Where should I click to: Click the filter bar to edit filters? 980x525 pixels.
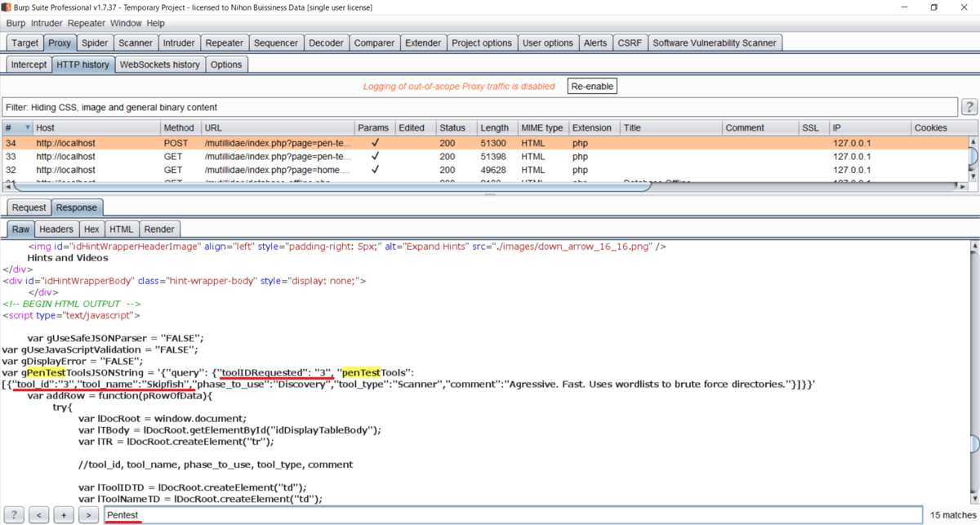pyautogui.click(x=479, y=107)
